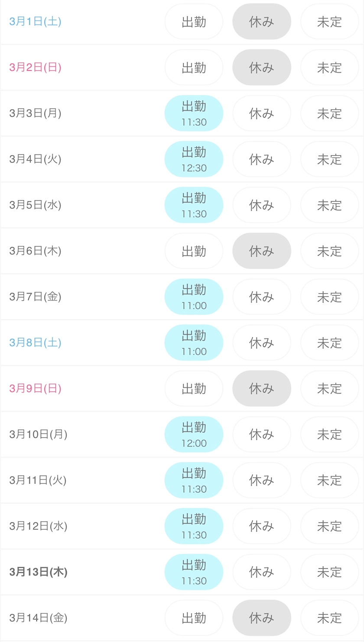
Task: Select 出勤 for 3月6日(木)
Action: pos(194,251)
